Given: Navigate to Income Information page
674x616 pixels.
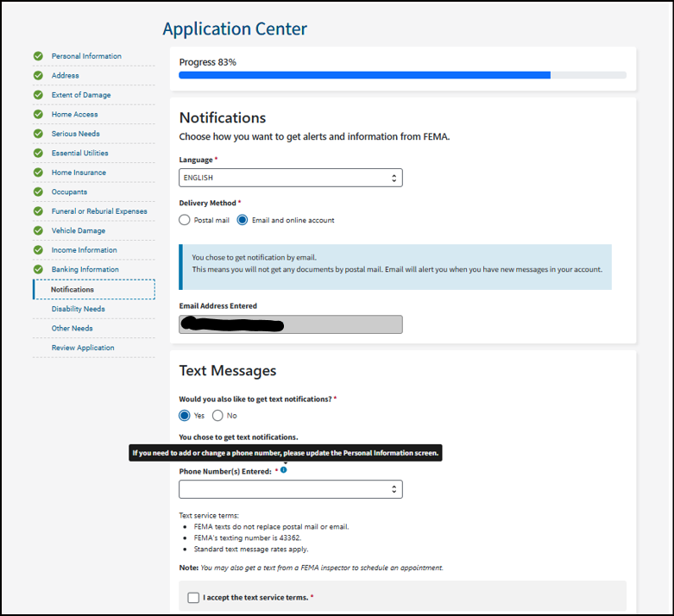Looking at the screenshot, I should pos(84,250).
